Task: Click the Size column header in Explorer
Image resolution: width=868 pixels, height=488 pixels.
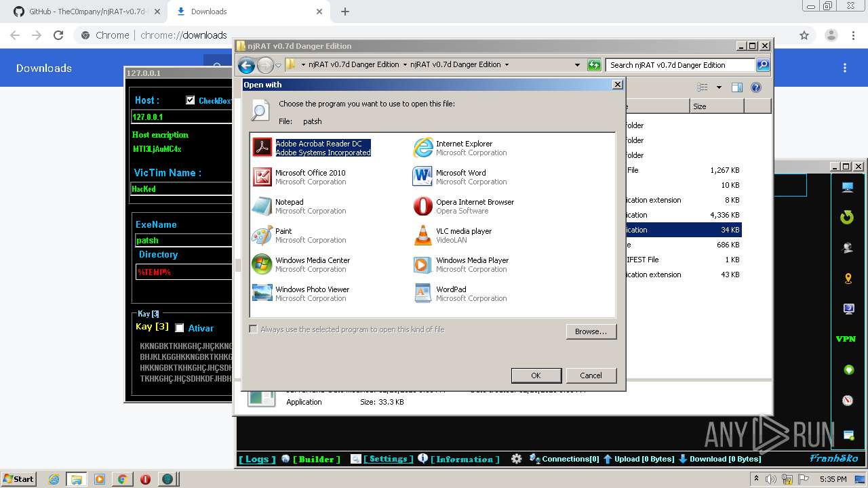Action: (717, 106)
